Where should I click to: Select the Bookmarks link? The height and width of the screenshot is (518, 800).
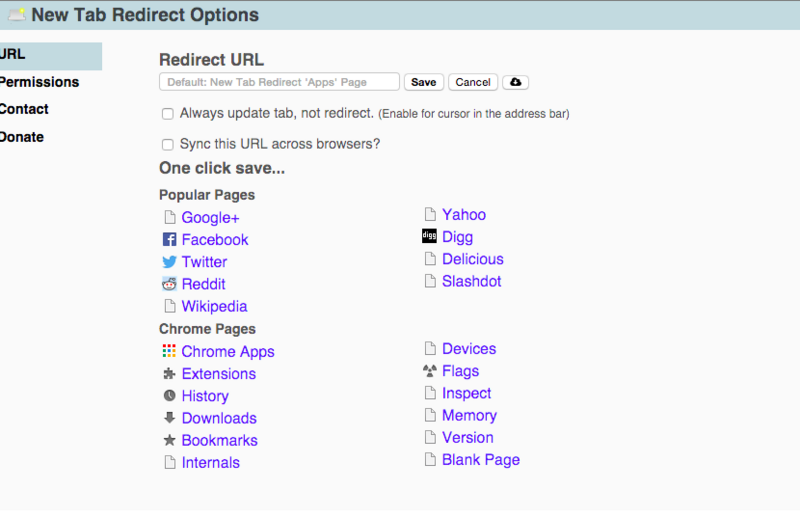pyautogui.click(x=219, y=440)
